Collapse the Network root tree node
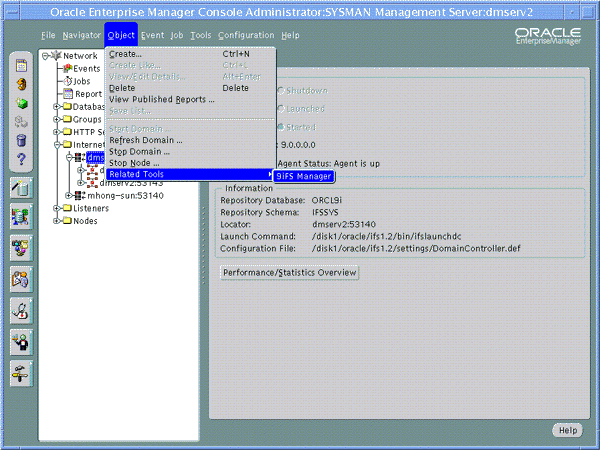 coord(45,56)
